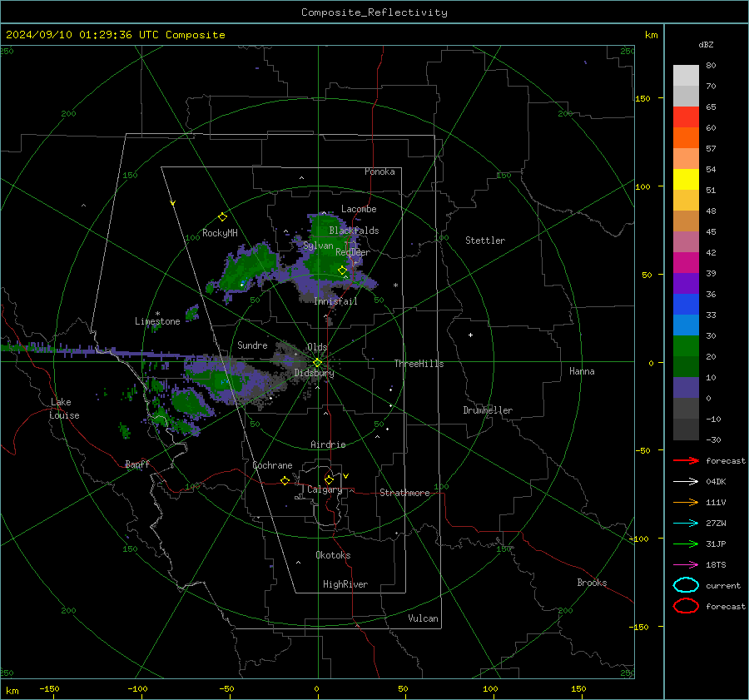Click the white 04DK arrow icon
The width and height of the screenshot is (749, 700).
pyautogui.click(x=686, y=482)
